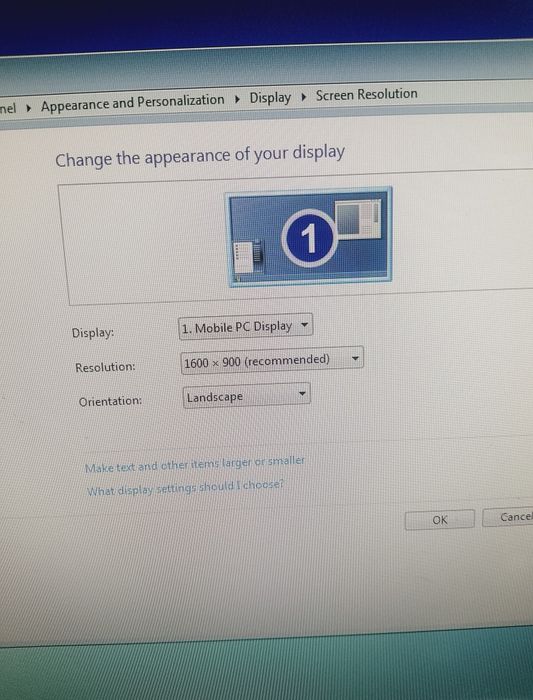
Task: Open 'What display settings should I choose?' link
Action: (x=185, y=488)
